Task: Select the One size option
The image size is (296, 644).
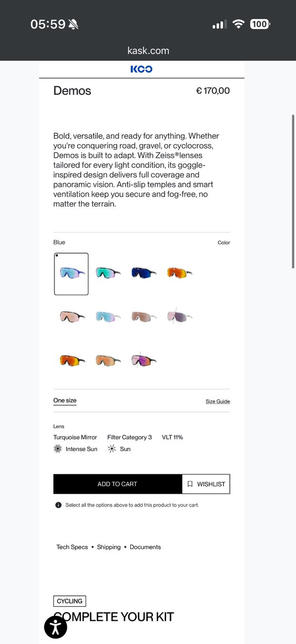Action: tap(65, 401)
